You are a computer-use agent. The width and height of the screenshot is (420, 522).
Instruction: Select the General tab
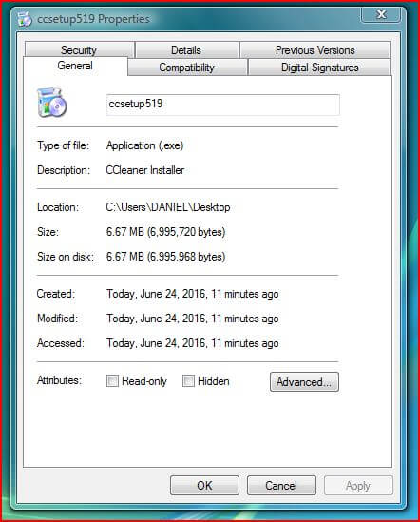(75, 66)
